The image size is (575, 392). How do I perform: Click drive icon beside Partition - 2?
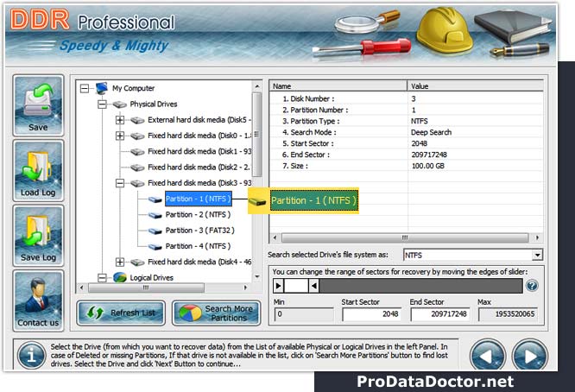[x=155, y=215]
